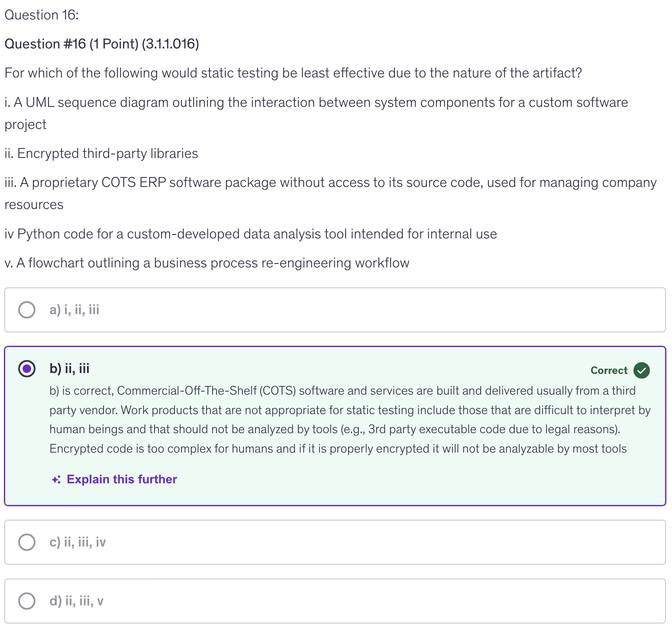The image size is (672, 643).
Task: Open the Explain this further link
Action: (122, 479)
